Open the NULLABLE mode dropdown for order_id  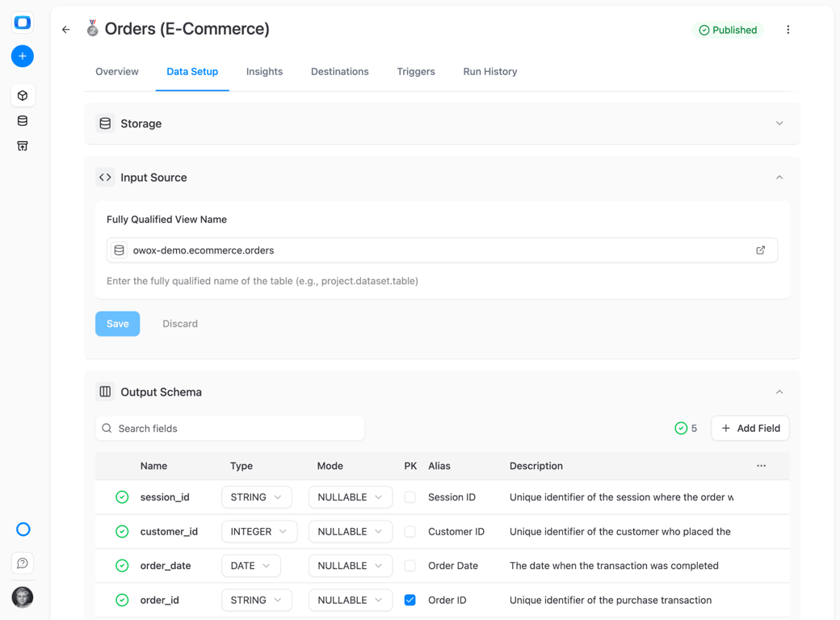pos(351,600)
